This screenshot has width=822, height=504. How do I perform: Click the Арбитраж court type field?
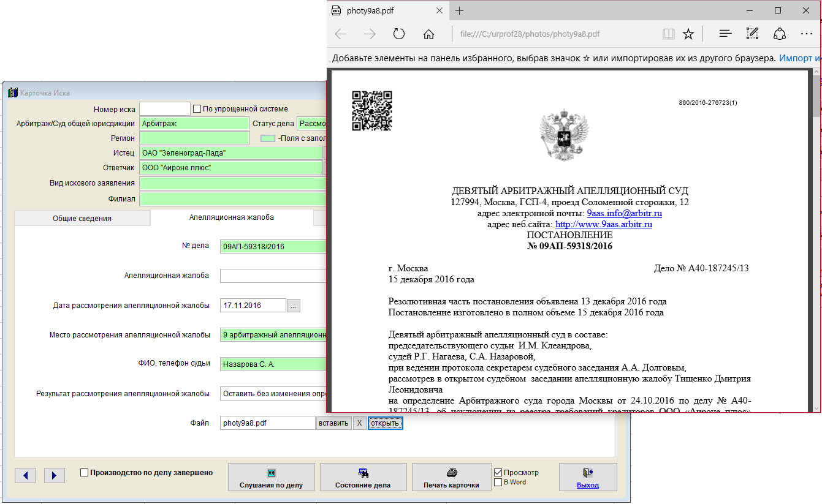[194, 124]
